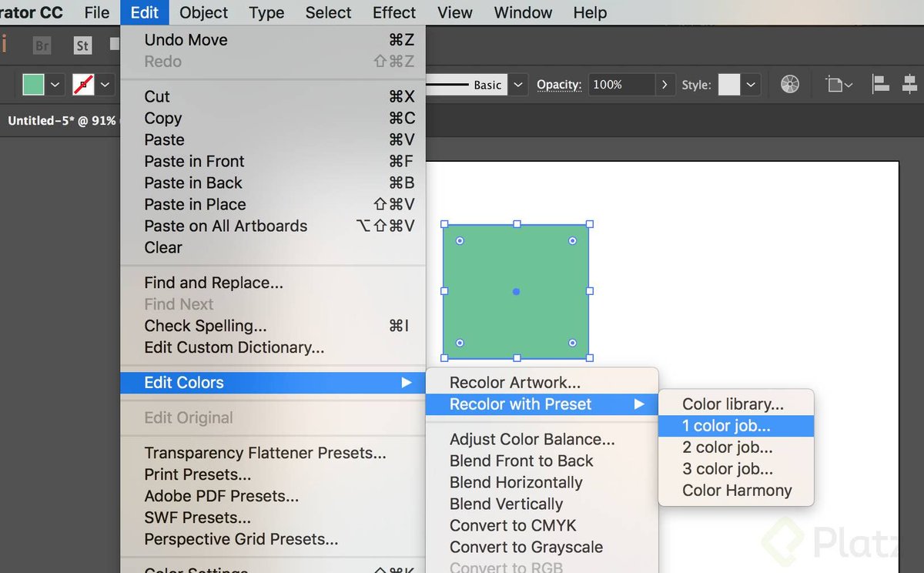
Task: Open the Window menu
Action: tap(524, 12)
